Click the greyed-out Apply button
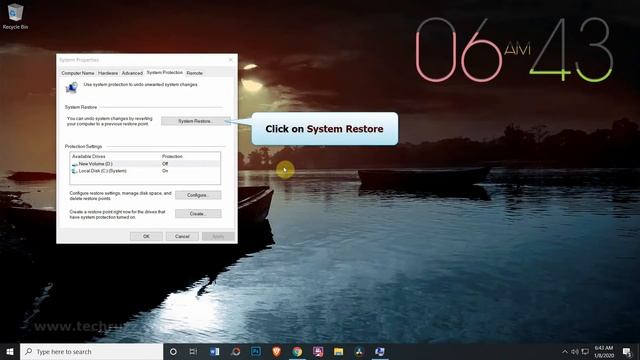The image size is (640, 360). 218,236
